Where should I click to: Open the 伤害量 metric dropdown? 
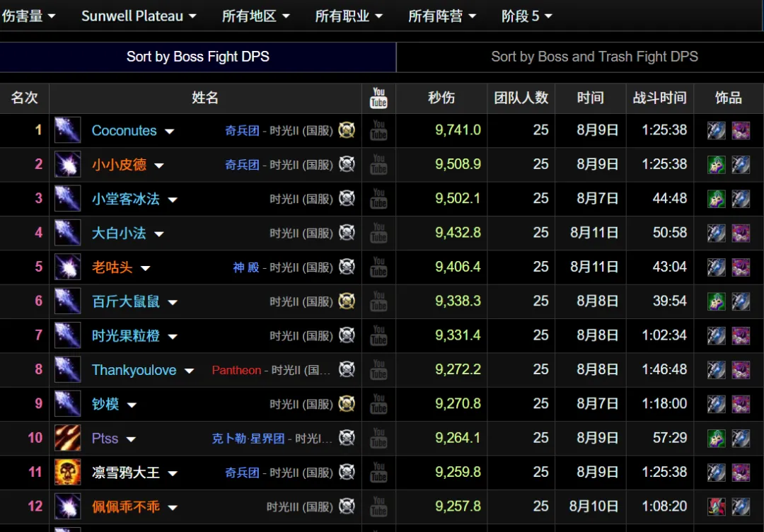[x=28, y=16]
